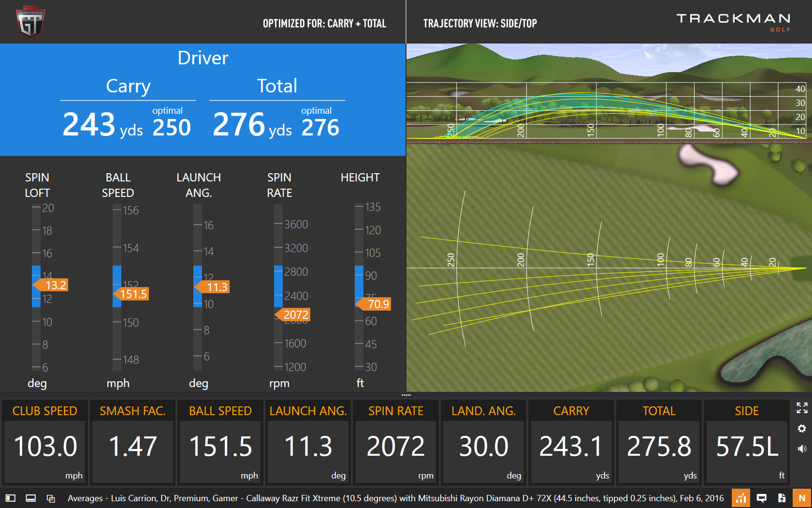
Task: Switch the Trajectory View: Side/Top setting
Action: tap(480, 23)
